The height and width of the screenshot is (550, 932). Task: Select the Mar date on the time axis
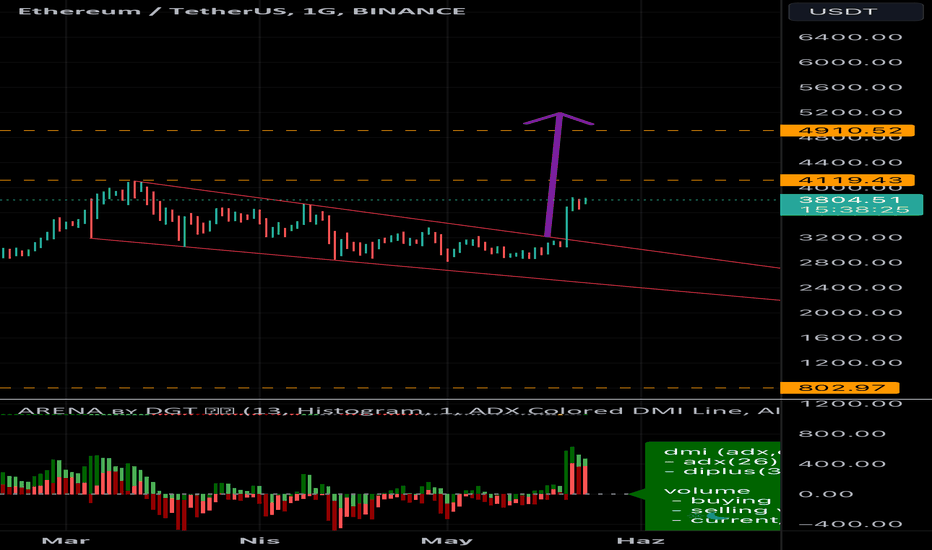tap(66, 539)
